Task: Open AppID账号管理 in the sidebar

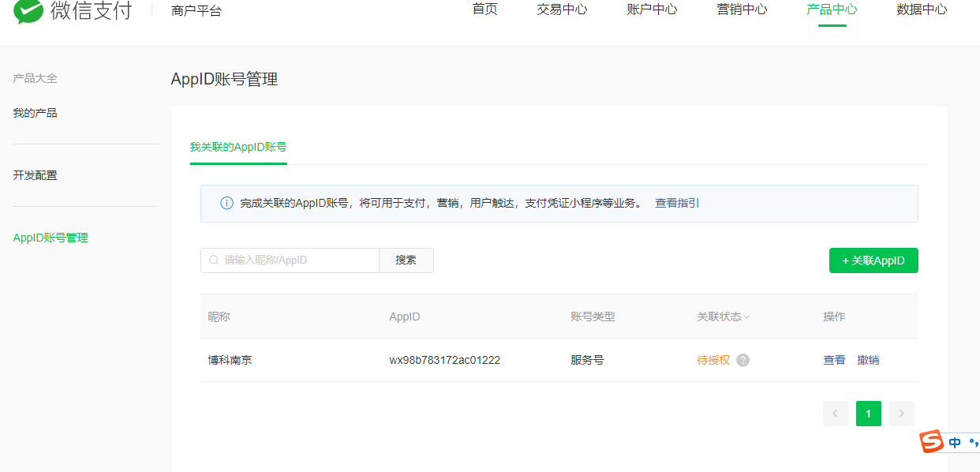Action: click(50, 238)
